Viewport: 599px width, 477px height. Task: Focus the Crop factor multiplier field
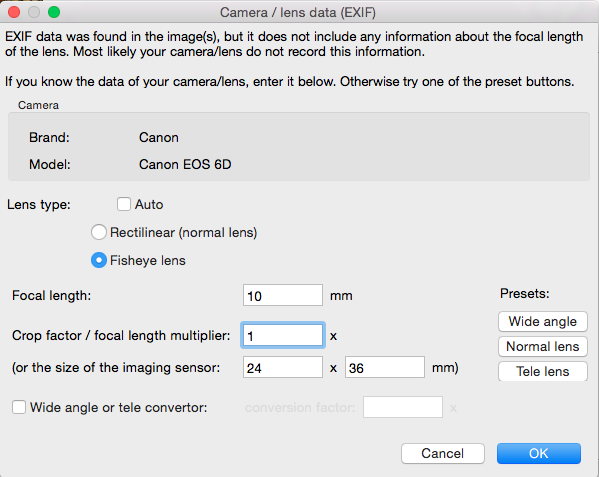coord(283,335)
